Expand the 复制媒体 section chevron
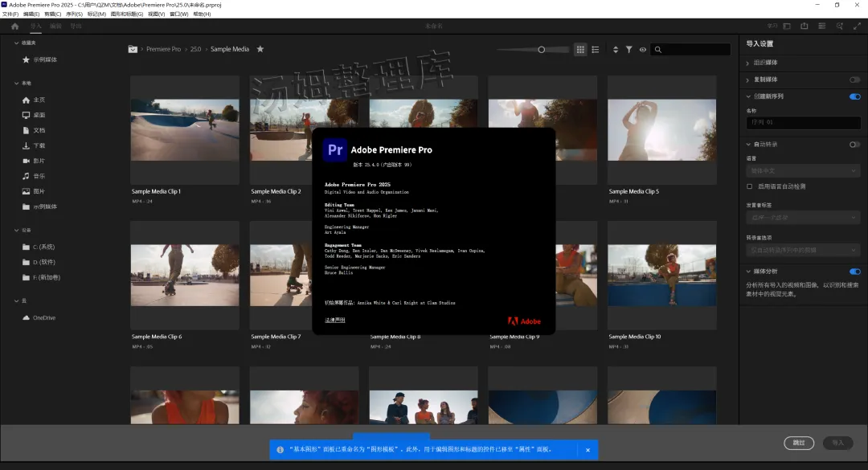The image size is (868, 470). (748, 80)
